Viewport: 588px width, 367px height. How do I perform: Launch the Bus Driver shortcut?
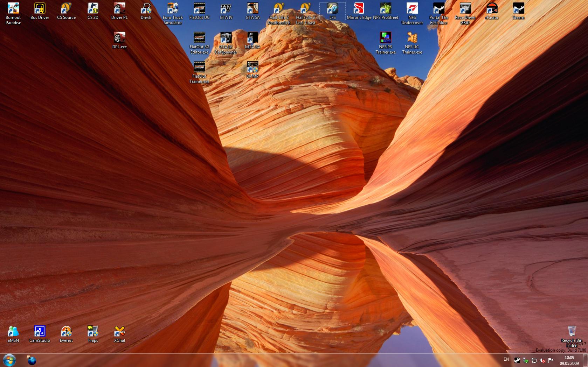[40, 11]
